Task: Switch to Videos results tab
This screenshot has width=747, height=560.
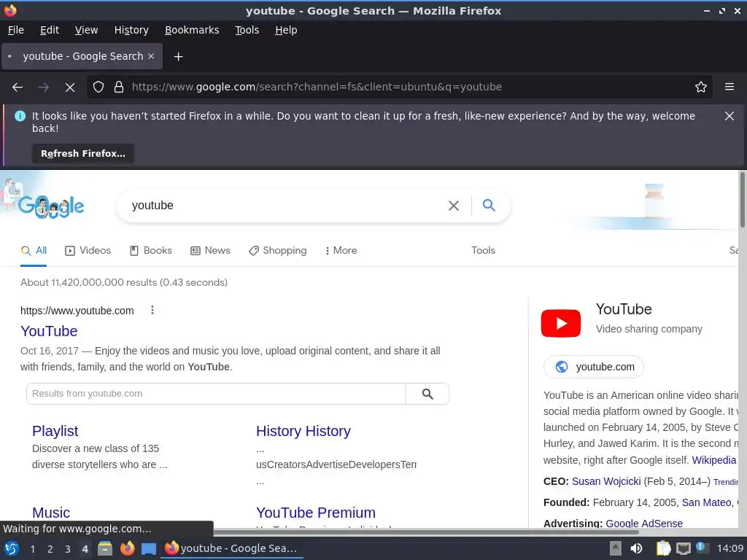Action: pos(88,251)
